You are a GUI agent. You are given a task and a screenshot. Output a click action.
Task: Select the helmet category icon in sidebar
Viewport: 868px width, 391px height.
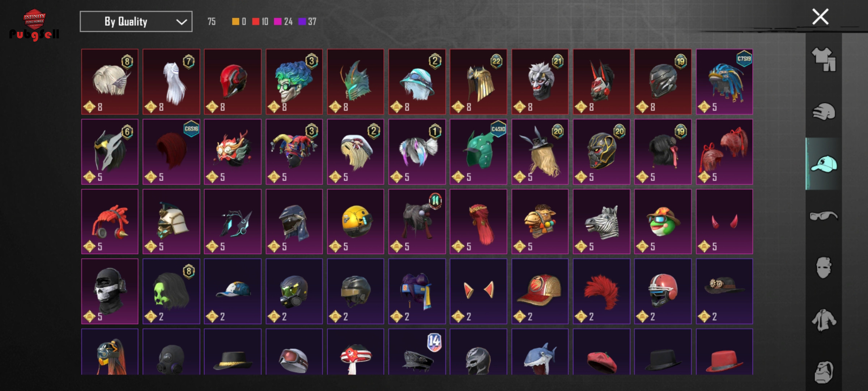pyautogui.click(x=824, y=112)
